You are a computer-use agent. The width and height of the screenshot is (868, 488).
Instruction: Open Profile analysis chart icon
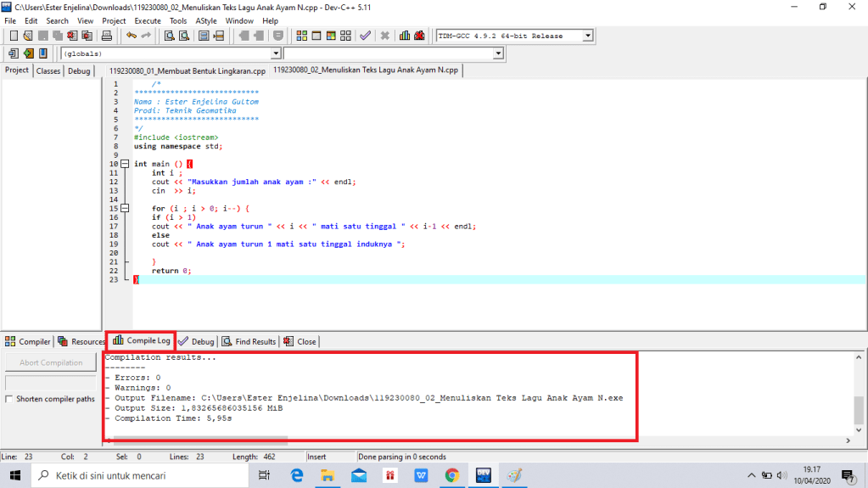click(x=405, y=36)
